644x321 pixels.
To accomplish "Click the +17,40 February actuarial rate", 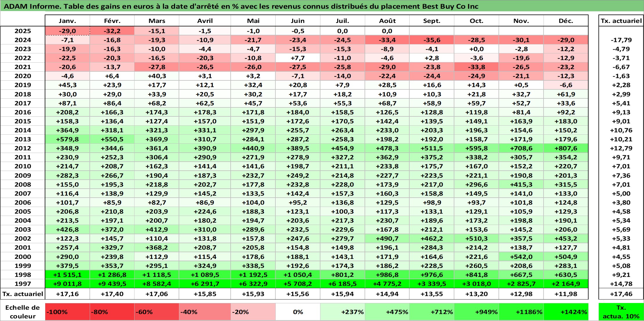I will point(112,294).
